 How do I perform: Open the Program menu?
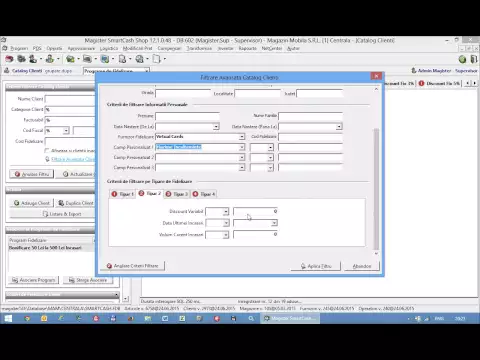point(19,48)
